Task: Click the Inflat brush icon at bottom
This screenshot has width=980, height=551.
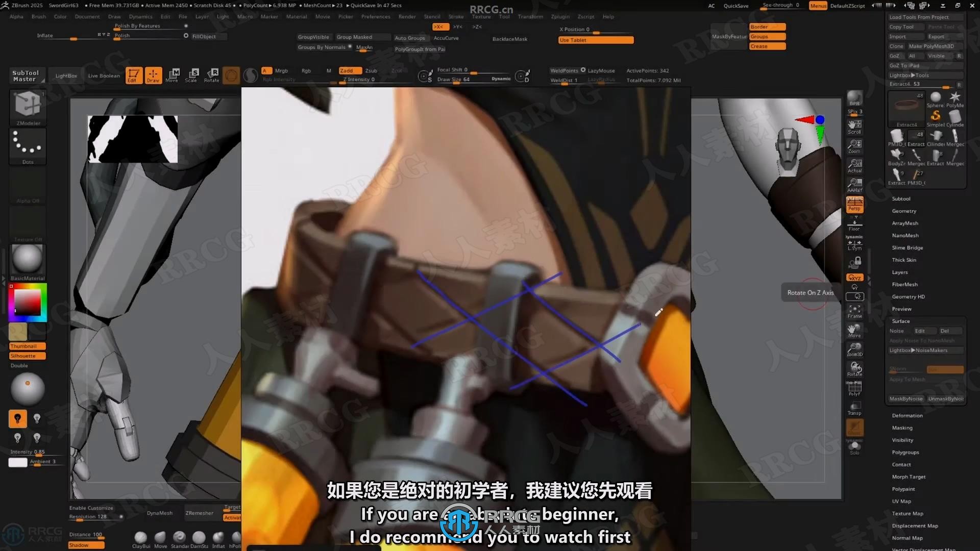Action: pos(218,539)
